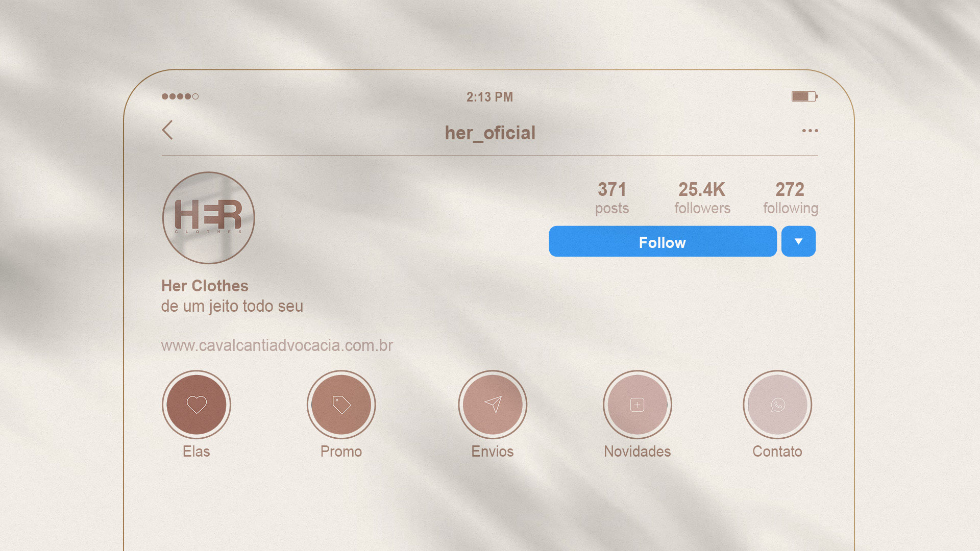Open the cavalcantiadvocacia website link
980x551 pixels.
click(277, 345)
